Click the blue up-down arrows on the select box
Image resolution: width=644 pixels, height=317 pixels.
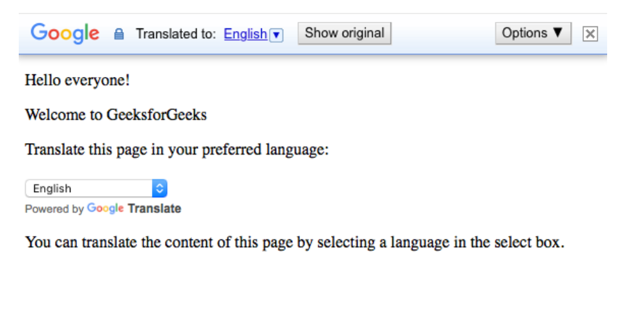point(160,188)
